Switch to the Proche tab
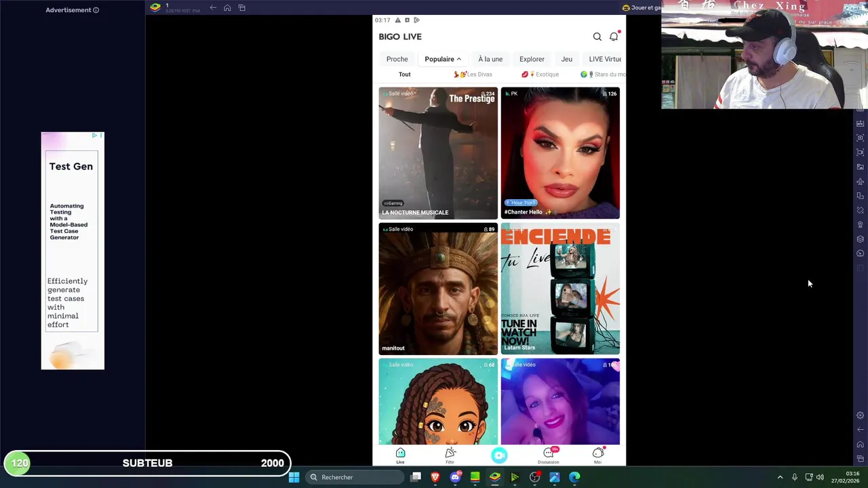The width and height of the screenshot is (868, 488). coord(397,59)
